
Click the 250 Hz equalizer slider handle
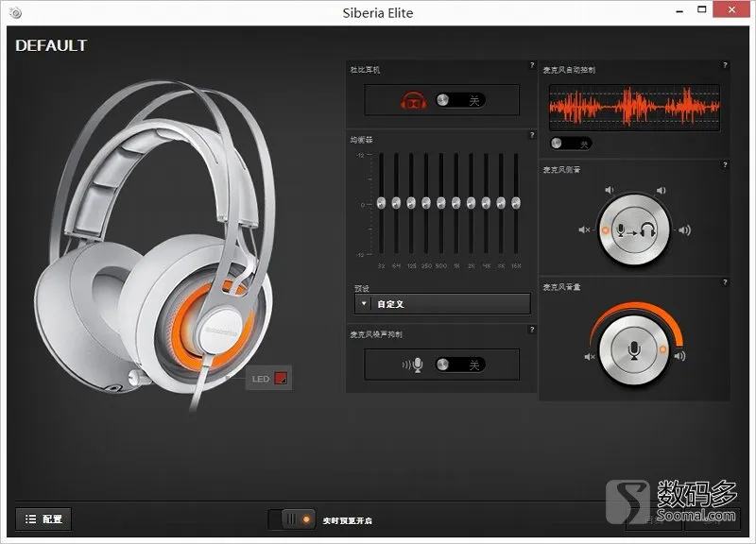click(426, 203)
